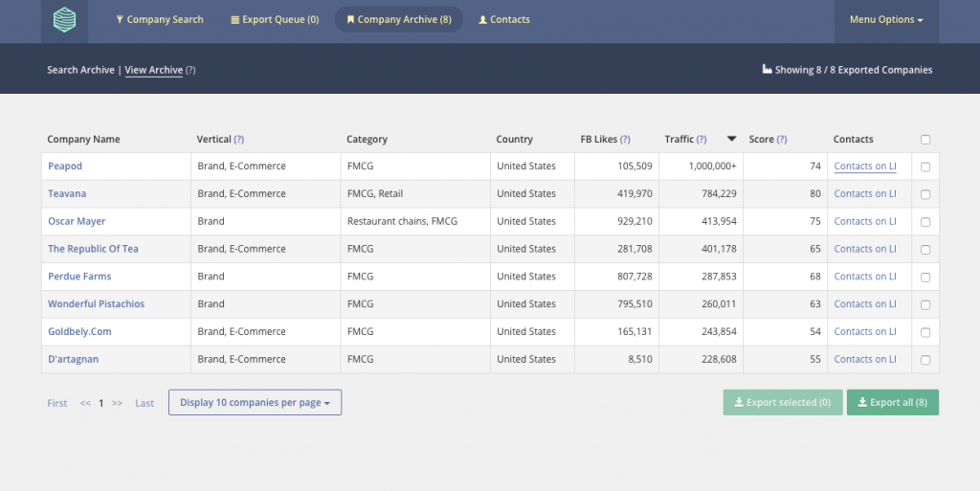Open Contacts on LI for Republic Of Tea
The image size is (980, 491).
click(x=865, y=249)
